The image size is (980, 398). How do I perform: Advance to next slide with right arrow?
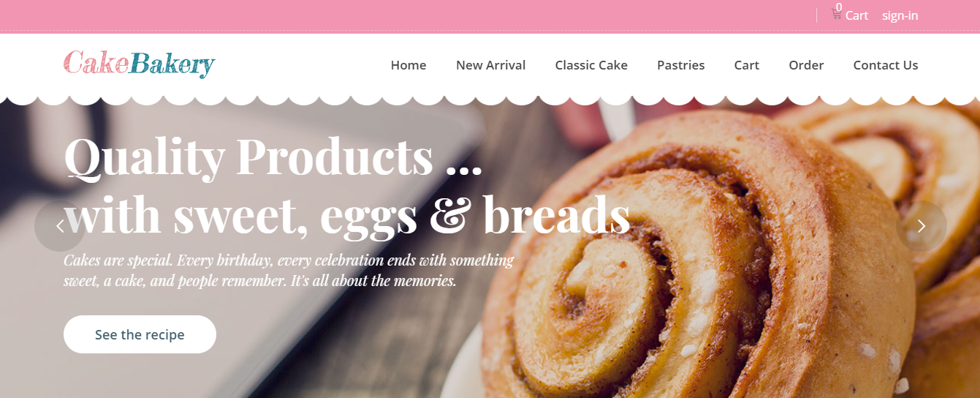point(922,226)
